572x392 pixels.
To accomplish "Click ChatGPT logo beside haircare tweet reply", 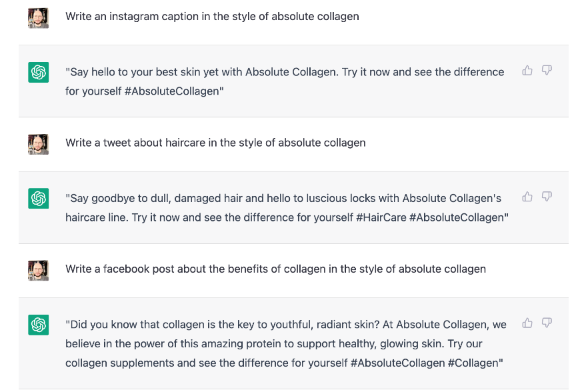I will (x=39, y=198).
